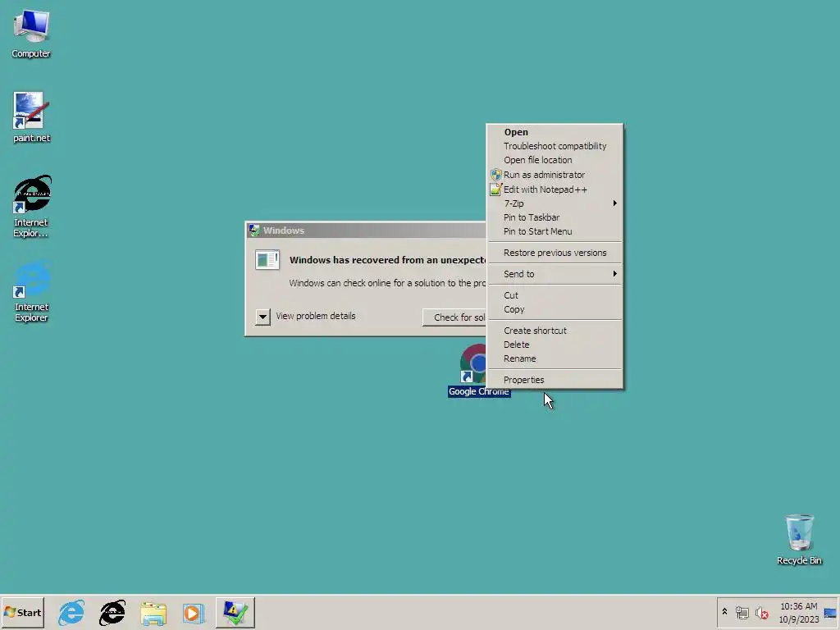The image size is (840, 630).
Task: Choose Create shortcut
Action: pyautogui.click(x=555, y=331)
